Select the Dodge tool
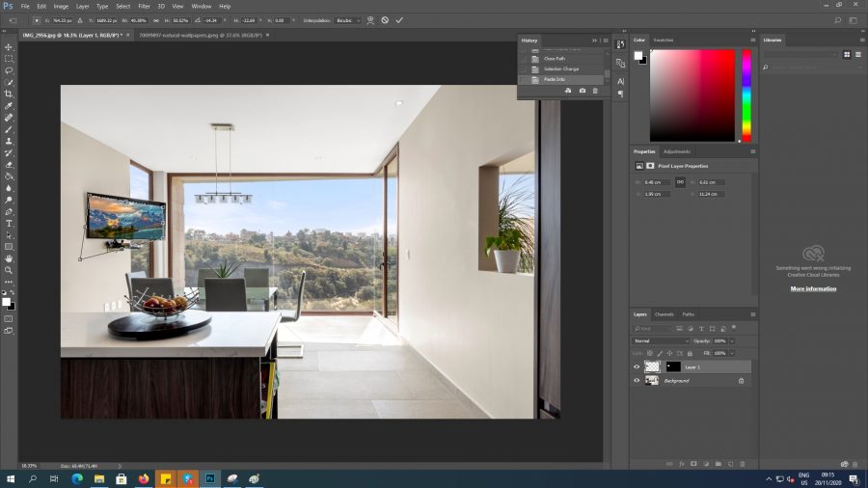The image size is (868, 488). click(x=9, y=200)
